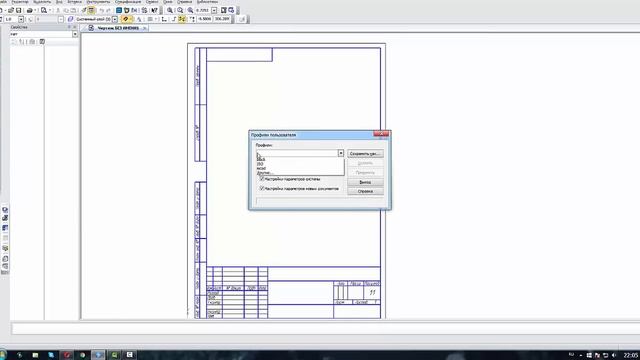Open the Сервис menu

tap(152, 2)
